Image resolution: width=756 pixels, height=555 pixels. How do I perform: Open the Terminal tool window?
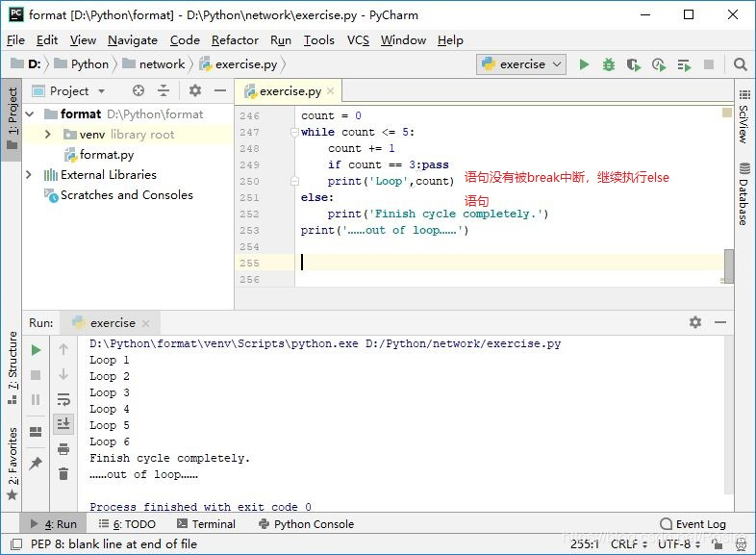point(207,524)
